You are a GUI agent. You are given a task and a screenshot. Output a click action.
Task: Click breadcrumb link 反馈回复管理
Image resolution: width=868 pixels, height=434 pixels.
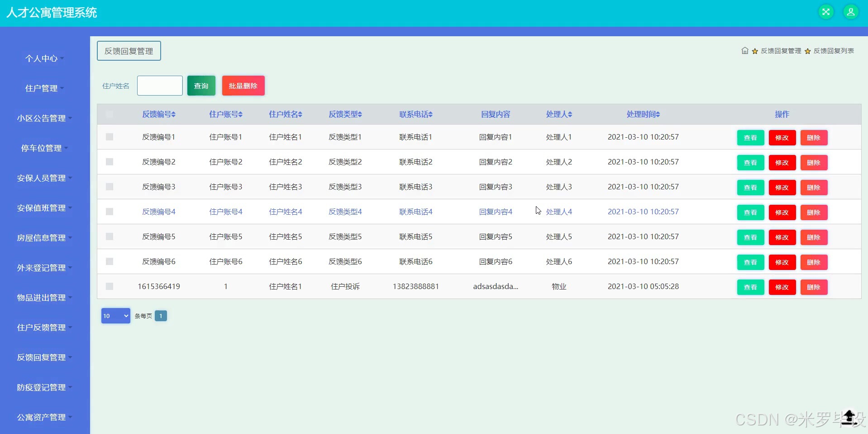coord(781,51)
